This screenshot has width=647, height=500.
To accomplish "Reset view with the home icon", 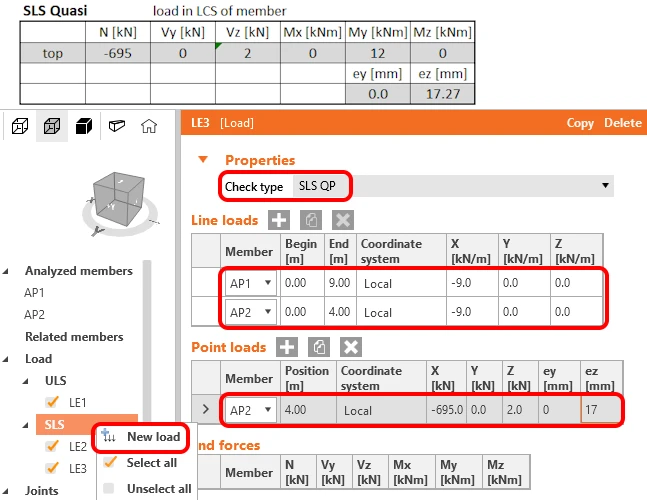I will [x=149, y=126].
